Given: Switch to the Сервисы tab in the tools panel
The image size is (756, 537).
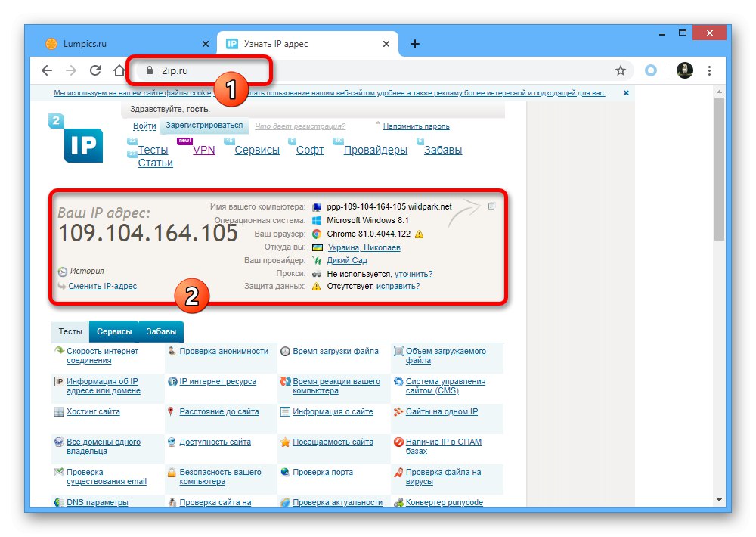Looking at the screenshot, I should (114, 331).
